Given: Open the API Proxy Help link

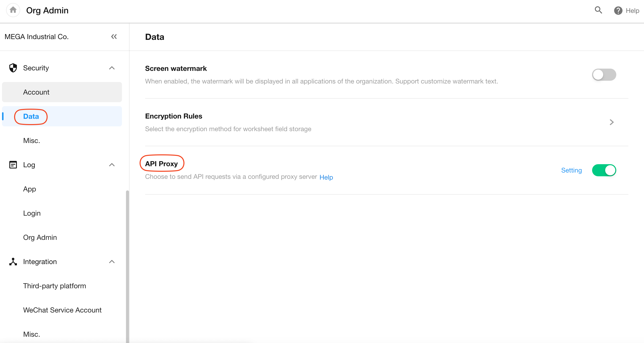Looking at the screenshot, I should [x=326, y=177].
